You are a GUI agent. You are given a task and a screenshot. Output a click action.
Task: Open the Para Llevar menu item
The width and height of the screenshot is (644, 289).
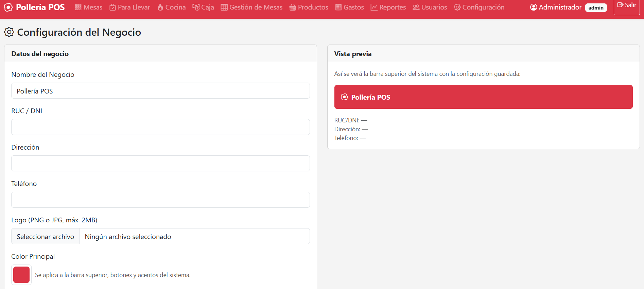click(x=130, y=7)
